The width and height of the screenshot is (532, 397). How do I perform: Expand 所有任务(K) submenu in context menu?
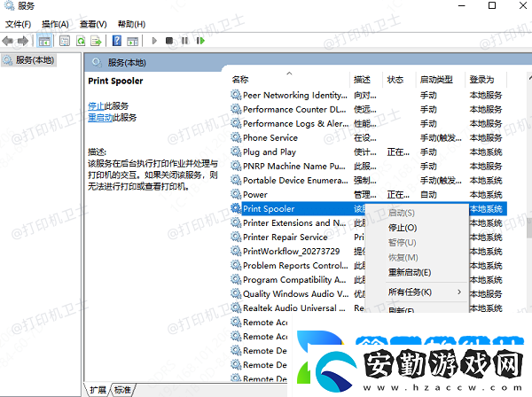[x=410, y=292]
